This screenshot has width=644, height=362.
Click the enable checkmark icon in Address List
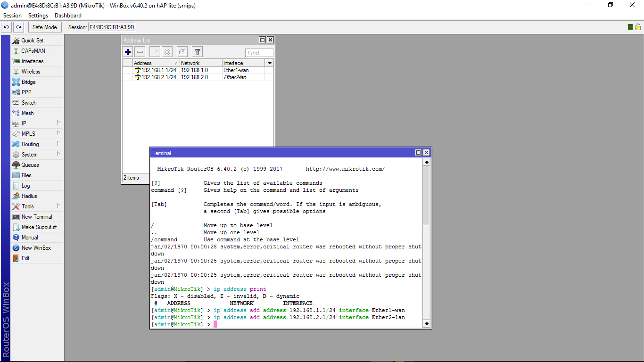click(x=155, y=52)
